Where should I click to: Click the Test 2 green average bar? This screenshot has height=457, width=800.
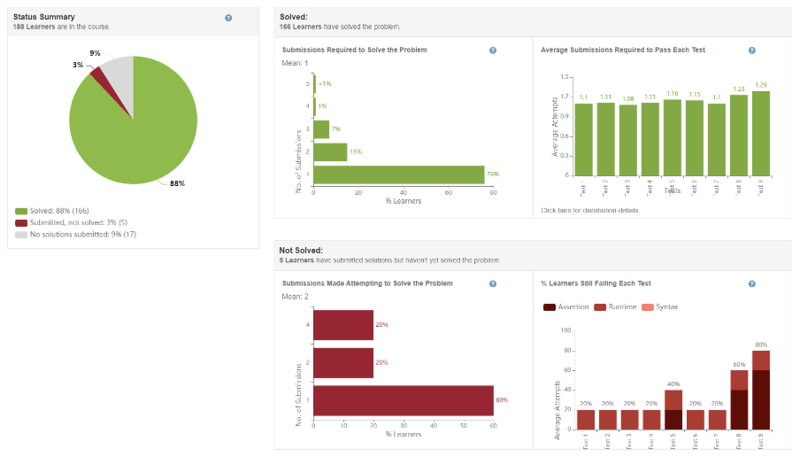[x=606, y=139]
